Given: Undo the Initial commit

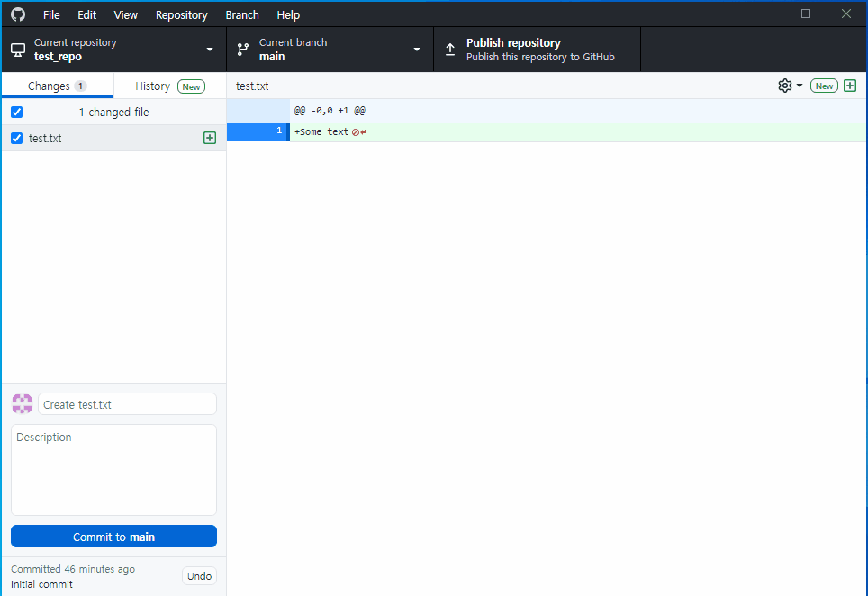Looking at the screenshot, I should [x=199, y=575].
